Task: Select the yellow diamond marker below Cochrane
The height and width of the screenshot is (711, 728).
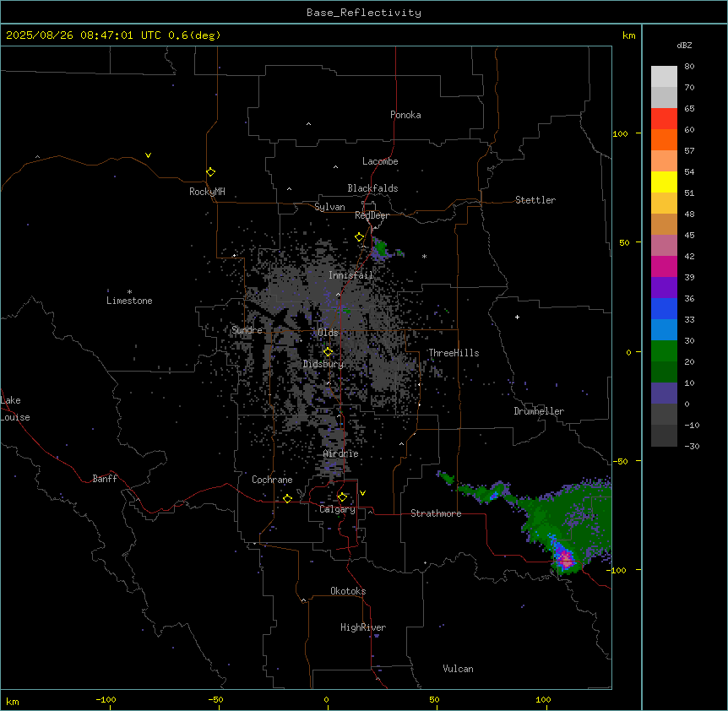Action: tap(287, 498)
